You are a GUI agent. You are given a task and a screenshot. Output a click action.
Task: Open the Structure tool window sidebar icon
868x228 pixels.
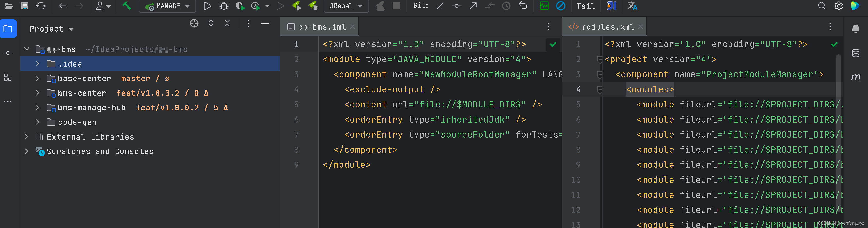point(8,77)
